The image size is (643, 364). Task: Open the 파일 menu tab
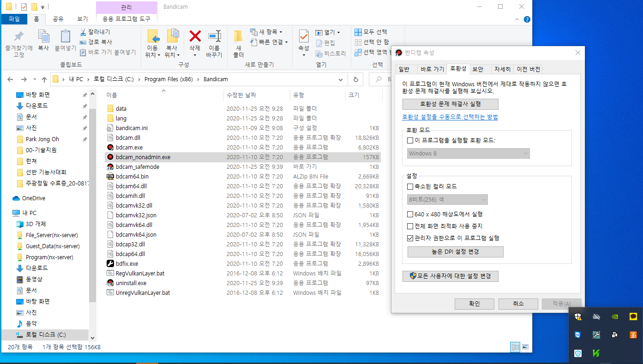point(14,19)
